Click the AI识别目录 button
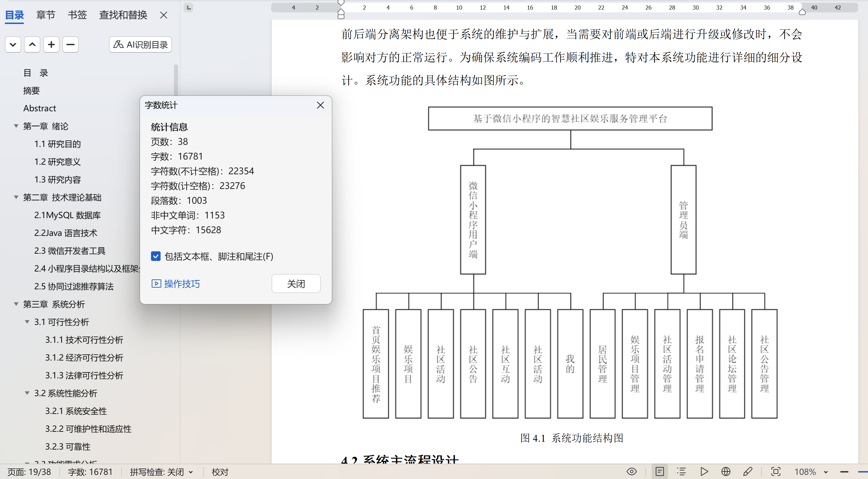Image resolution: width=868 pixels, height=479 pixels. [x=140, y=45]
